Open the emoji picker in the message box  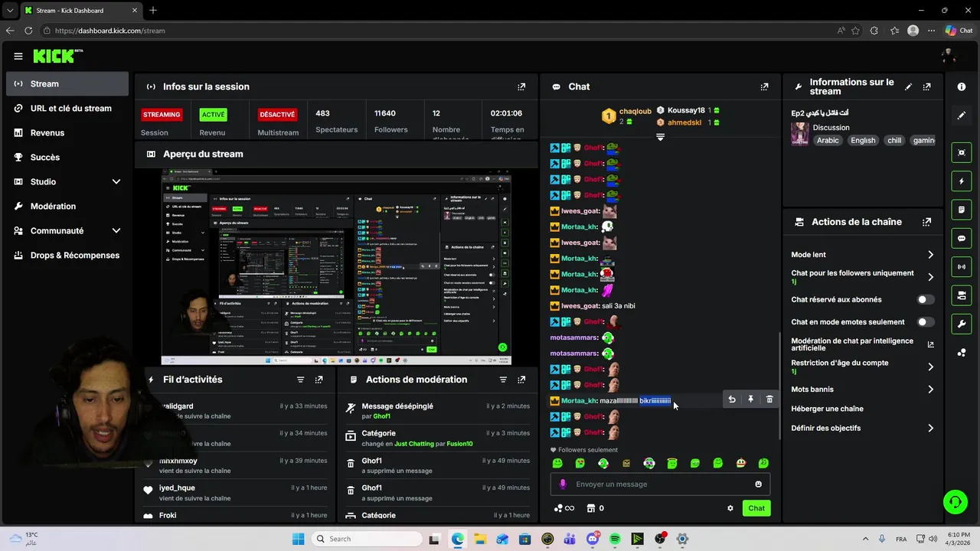(759, 484)
